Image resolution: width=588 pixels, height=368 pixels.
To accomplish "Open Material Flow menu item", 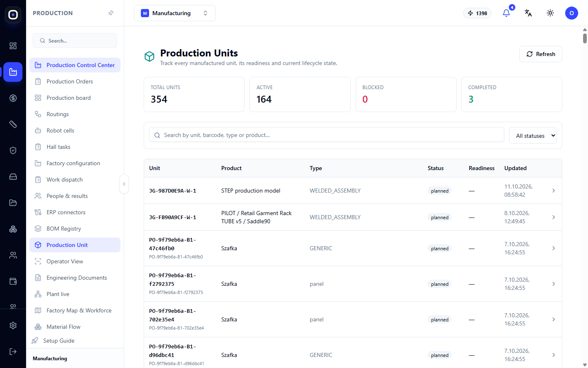I will (75, 327).
